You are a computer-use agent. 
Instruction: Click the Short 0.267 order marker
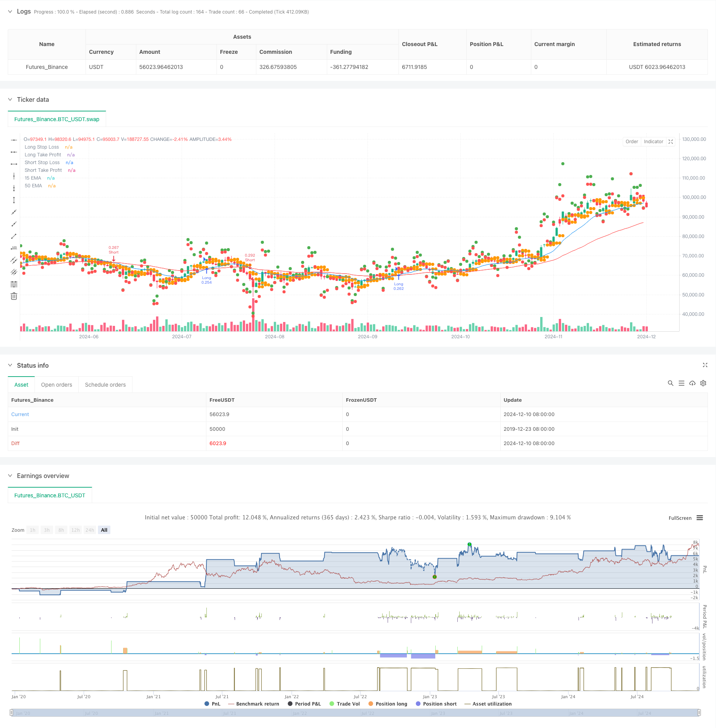113,250
